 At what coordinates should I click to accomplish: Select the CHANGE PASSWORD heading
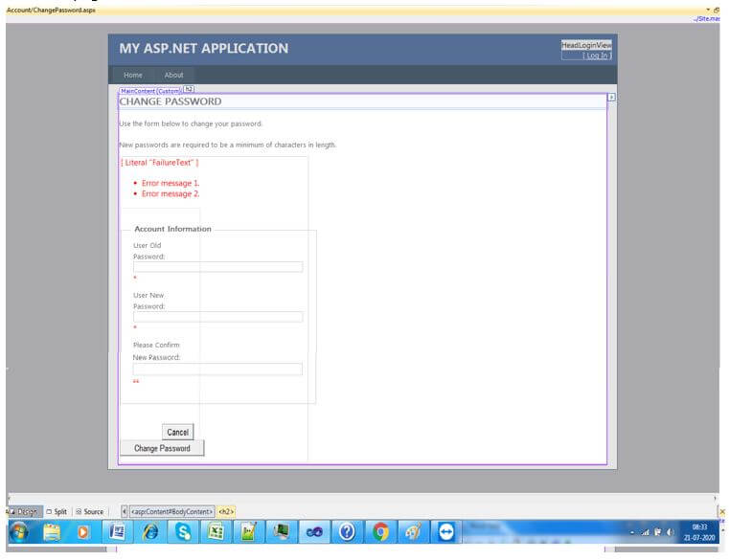(171, 101)
